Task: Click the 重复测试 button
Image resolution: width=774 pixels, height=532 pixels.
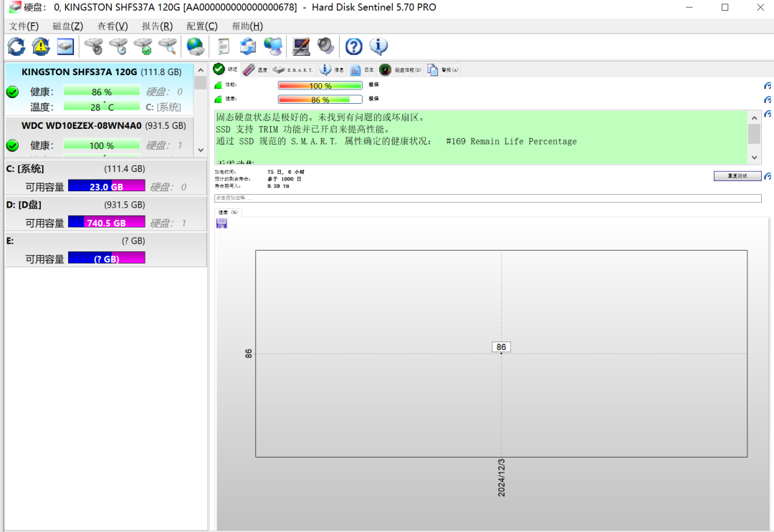Action: tap(737, 176)
